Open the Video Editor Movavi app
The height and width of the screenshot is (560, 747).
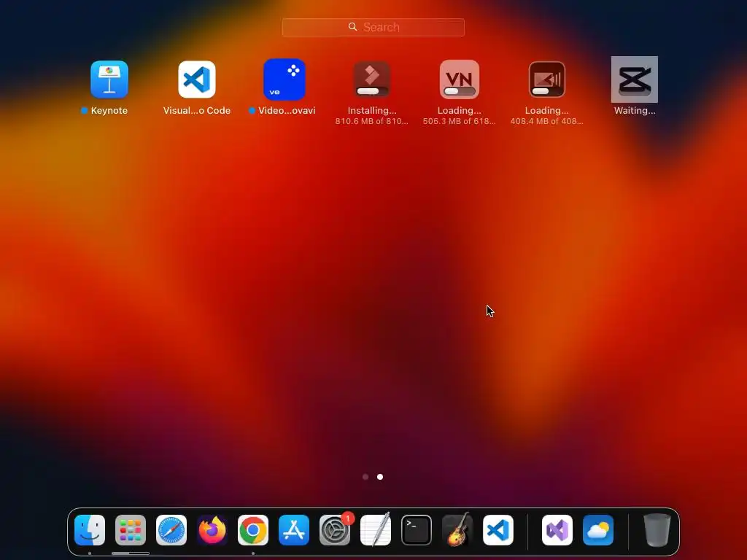[x=285, y=79]
